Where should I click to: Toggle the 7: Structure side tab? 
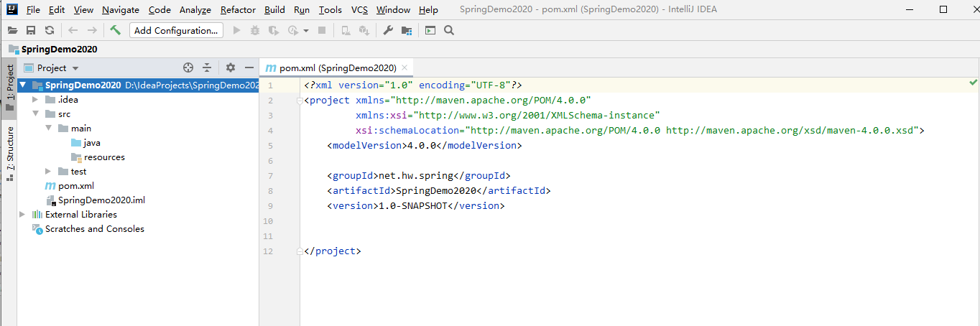point(9,154)
